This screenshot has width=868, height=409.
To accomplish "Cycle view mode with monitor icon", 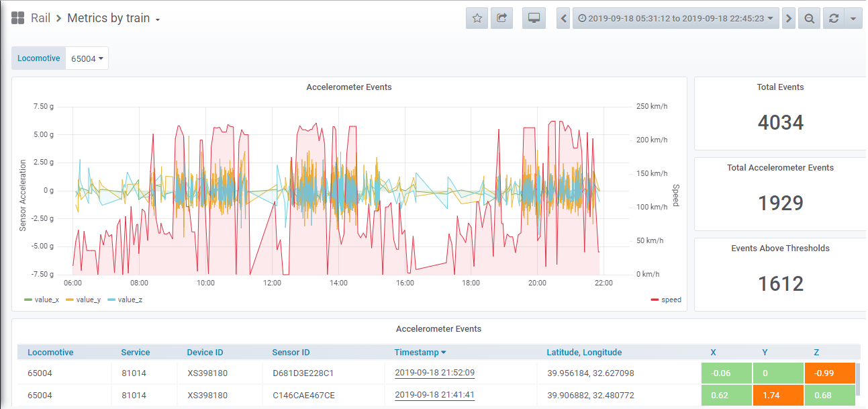I will (x=534, y=18).
